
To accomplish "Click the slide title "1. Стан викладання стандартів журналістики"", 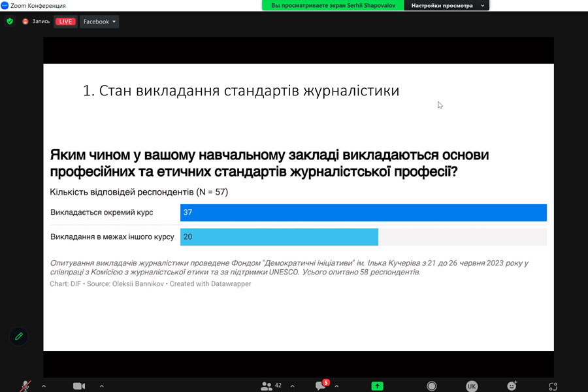I will pyautogui.click(x=240, y=90).
